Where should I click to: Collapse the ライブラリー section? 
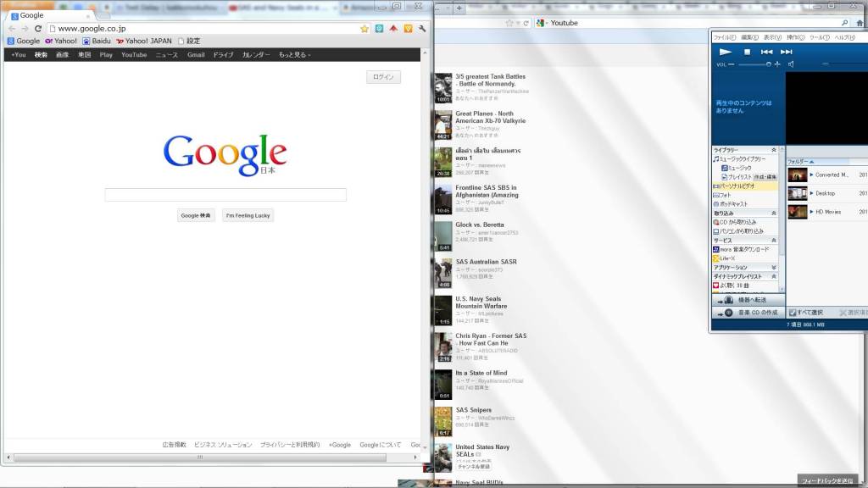click(773, 150)
